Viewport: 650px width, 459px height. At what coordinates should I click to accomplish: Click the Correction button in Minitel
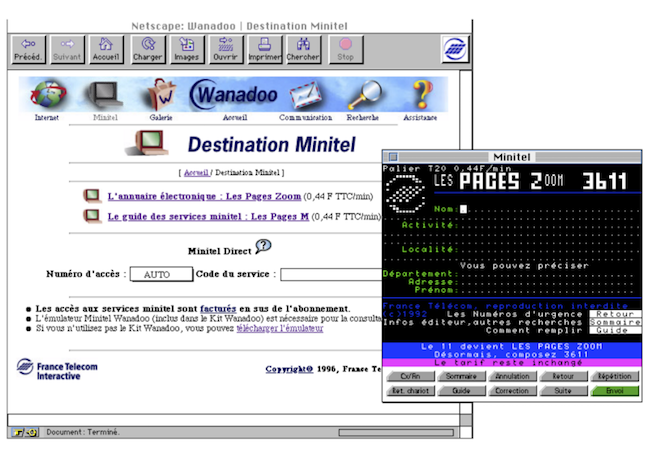pyautogui.click(x=511, y=390)
